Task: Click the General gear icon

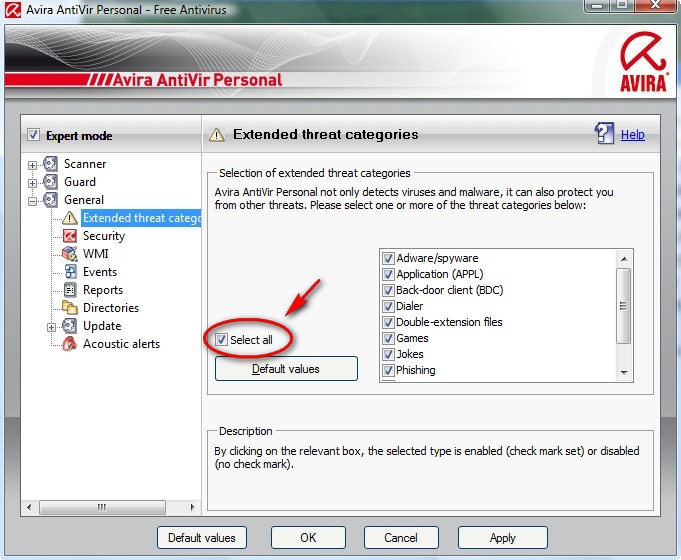Action: [50, 199]
